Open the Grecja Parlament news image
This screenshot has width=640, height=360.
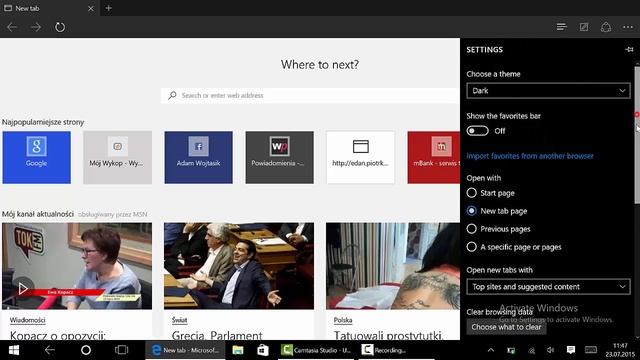[239, 266]
